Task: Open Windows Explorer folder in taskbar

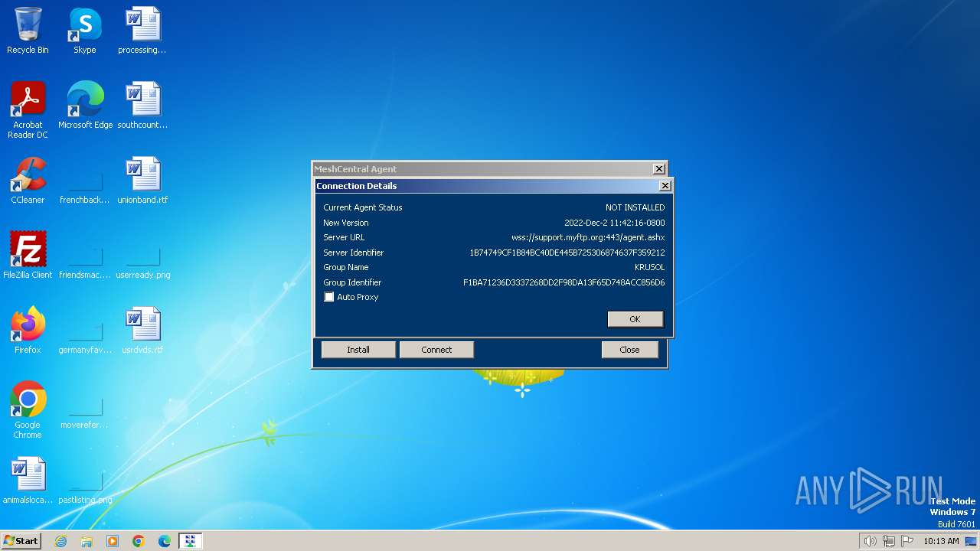Action: [x=87, y=541]
